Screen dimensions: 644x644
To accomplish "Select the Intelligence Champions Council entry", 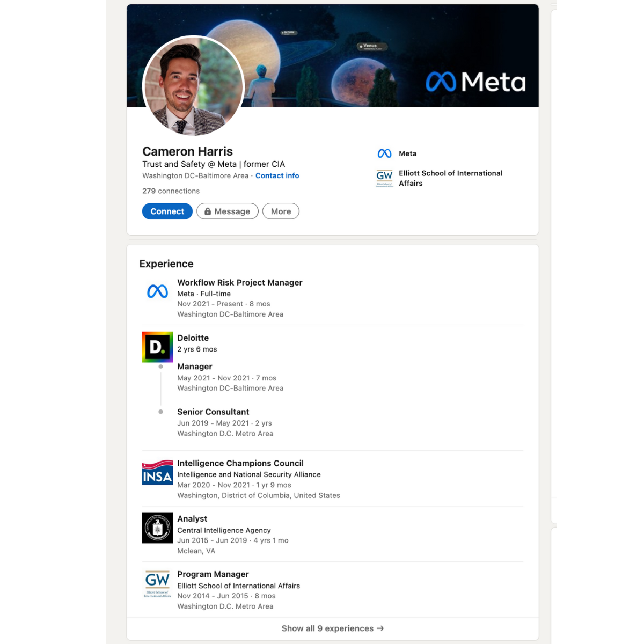I will [x=240, y=463].
